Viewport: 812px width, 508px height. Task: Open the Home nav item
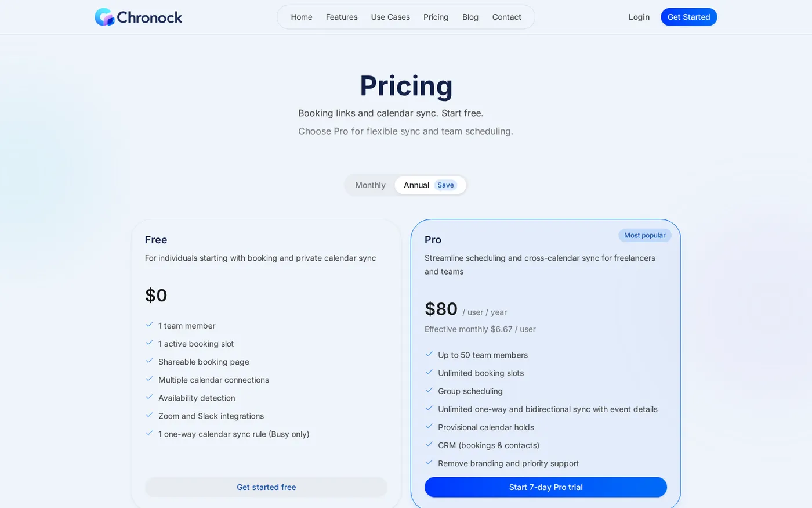302,17
